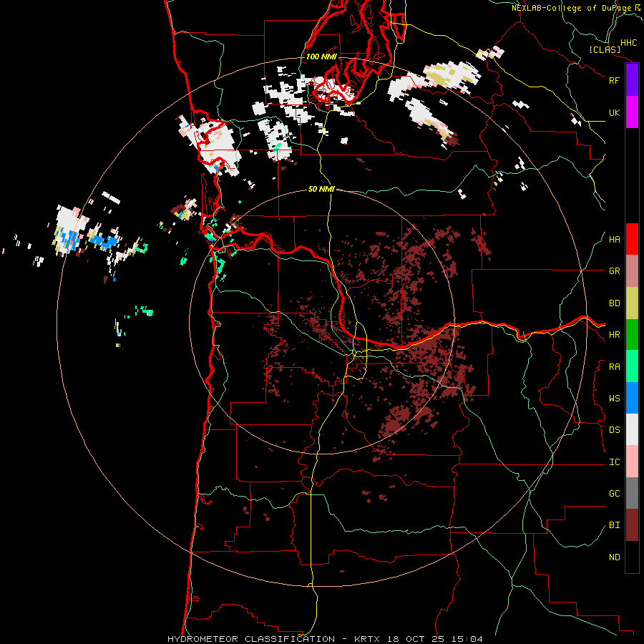Click the BD yellow legend swatch
The width and height of the screenshot is (644, 644).
632,303
